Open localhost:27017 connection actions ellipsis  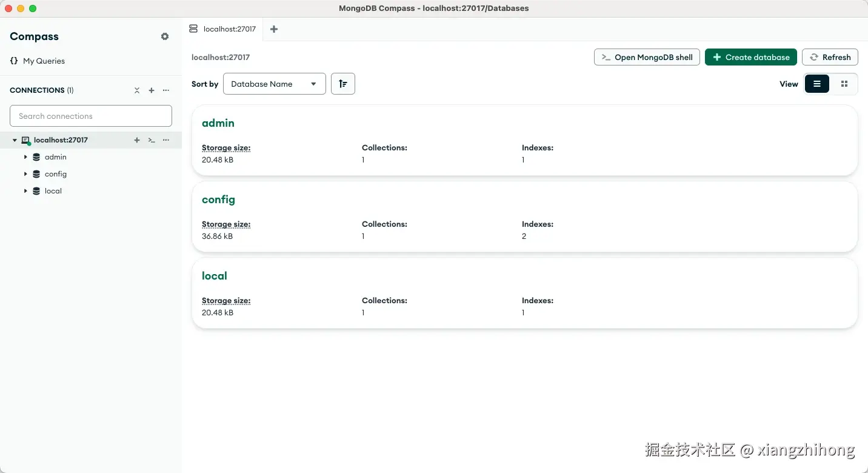tap(166, 140)
